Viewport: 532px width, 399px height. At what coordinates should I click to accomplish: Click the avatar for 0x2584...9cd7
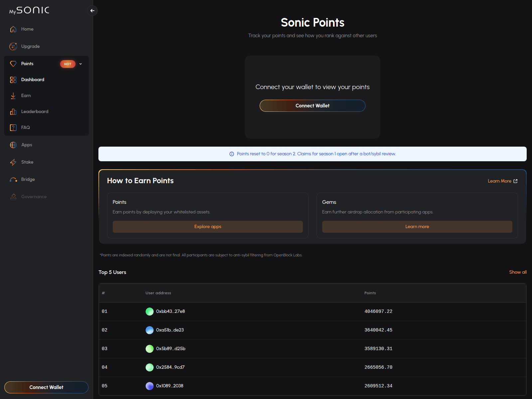click(x=150, y=367)
